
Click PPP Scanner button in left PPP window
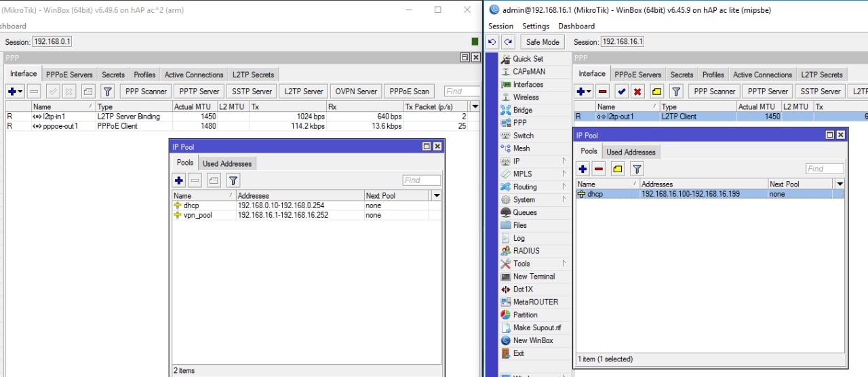pyautogui.click(x=146, y=92)
